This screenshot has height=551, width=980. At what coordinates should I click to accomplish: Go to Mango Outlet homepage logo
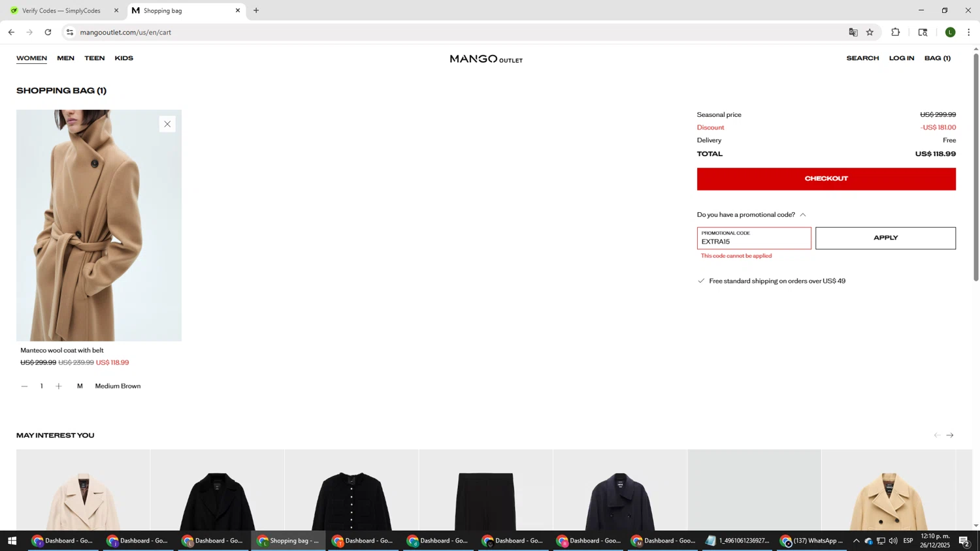[x=486, y=59]
